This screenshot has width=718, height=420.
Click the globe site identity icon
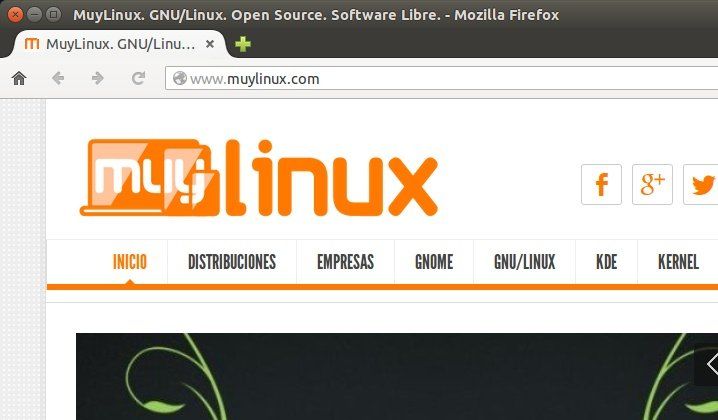click(180, 78)
